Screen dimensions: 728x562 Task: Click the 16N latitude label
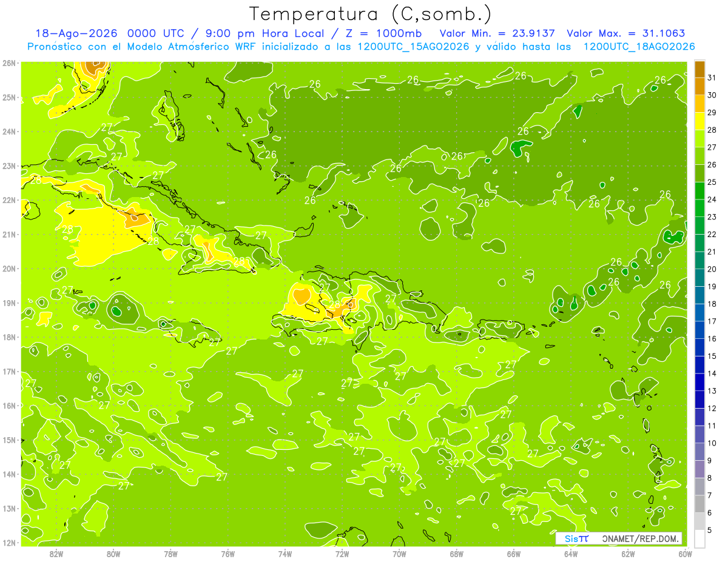pos(9,406)
